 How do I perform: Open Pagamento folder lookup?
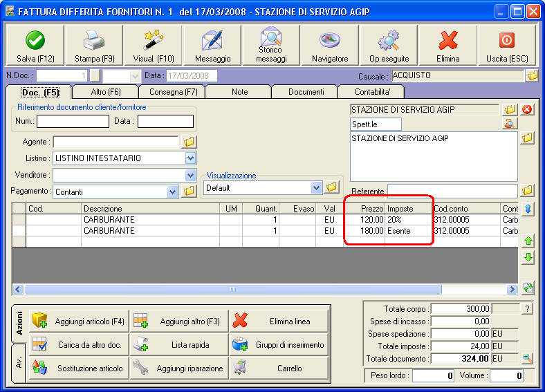pyautogui.click(x=189, y=191)
